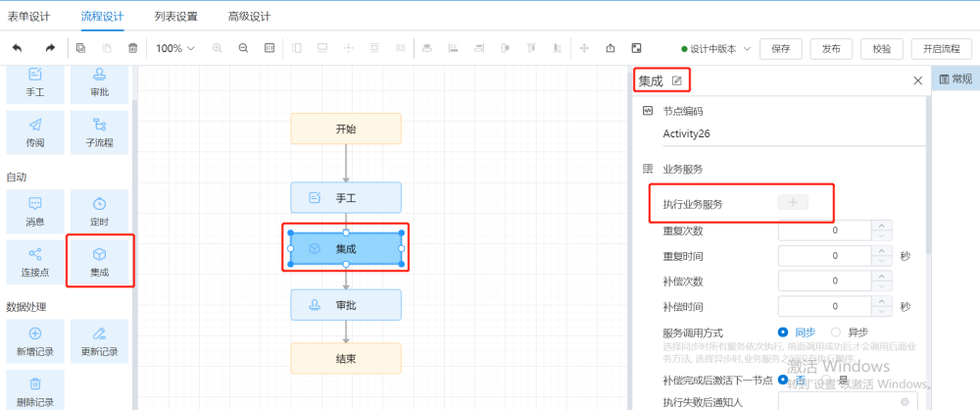The width and height of the screenshot is (980, 410).
Task: Click the zoom out magnifier icon
Action: pos(243,48)
